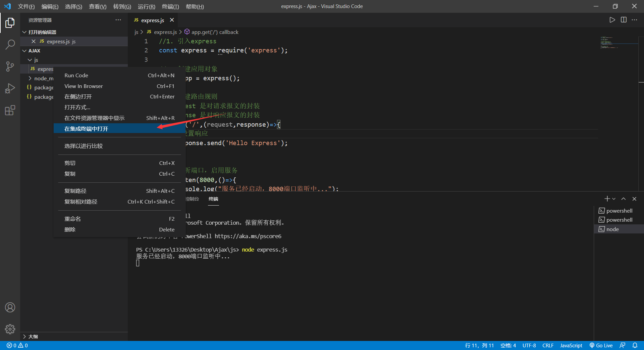Choose Rename in context menu
The height and width of the screenshot is (350, 644).
119,219
